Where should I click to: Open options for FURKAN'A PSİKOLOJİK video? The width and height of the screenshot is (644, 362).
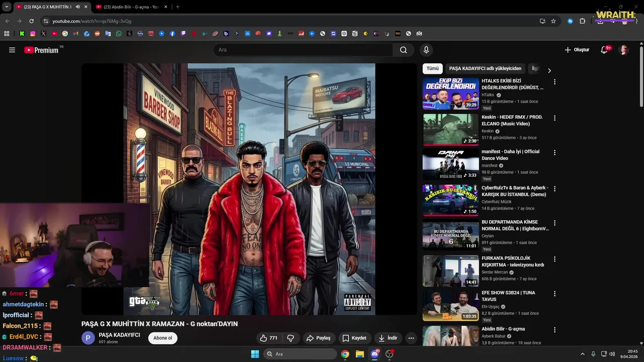554,259
